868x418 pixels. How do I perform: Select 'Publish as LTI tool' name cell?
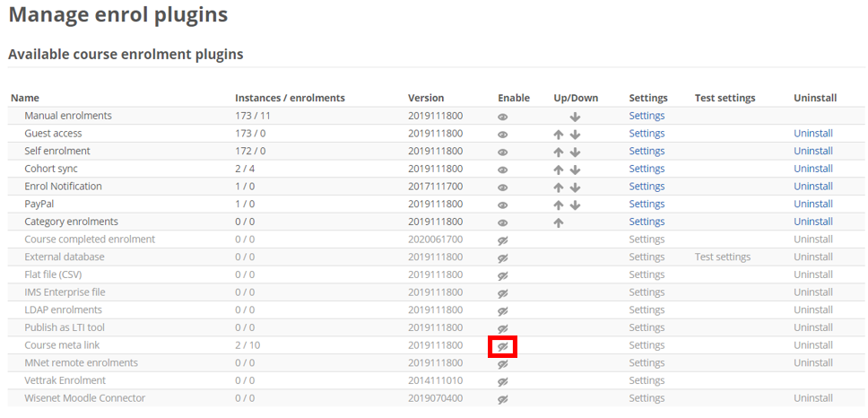(65, 327)
